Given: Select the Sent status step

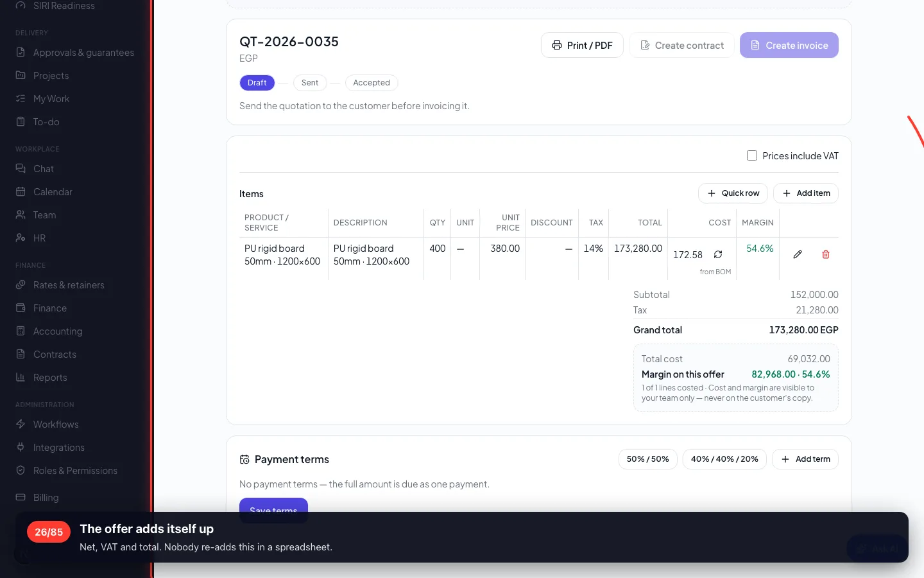Looking at the screenshot, I should tap(310, 83).
